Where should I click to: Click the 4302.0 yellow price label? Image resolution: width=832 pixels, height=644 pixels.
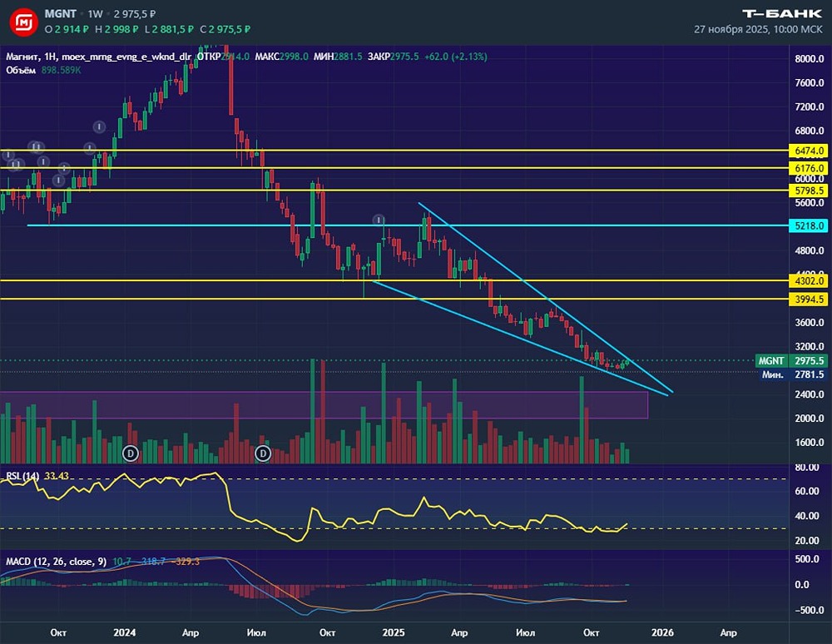[x=809, y=280]
